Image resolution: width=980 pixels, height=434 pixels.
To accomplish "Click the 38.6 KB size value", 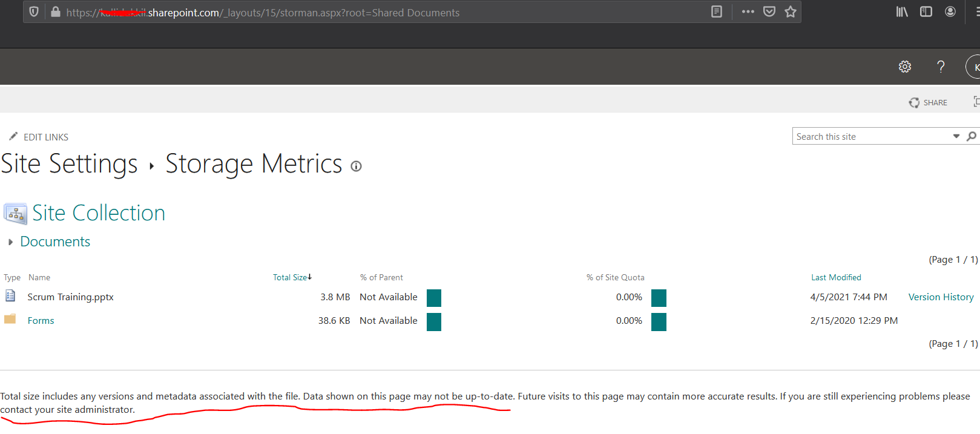I will pyautogui.click(x=334, y=321).
